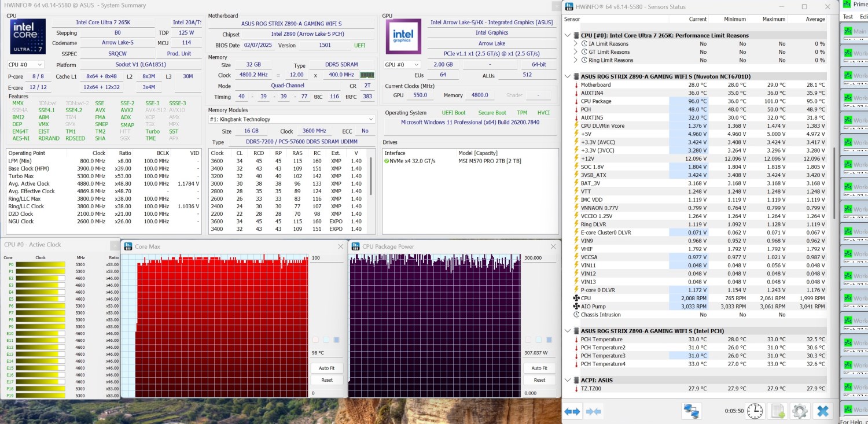
Task: Open the Test menu in Prime95
Action: (847, 17)
